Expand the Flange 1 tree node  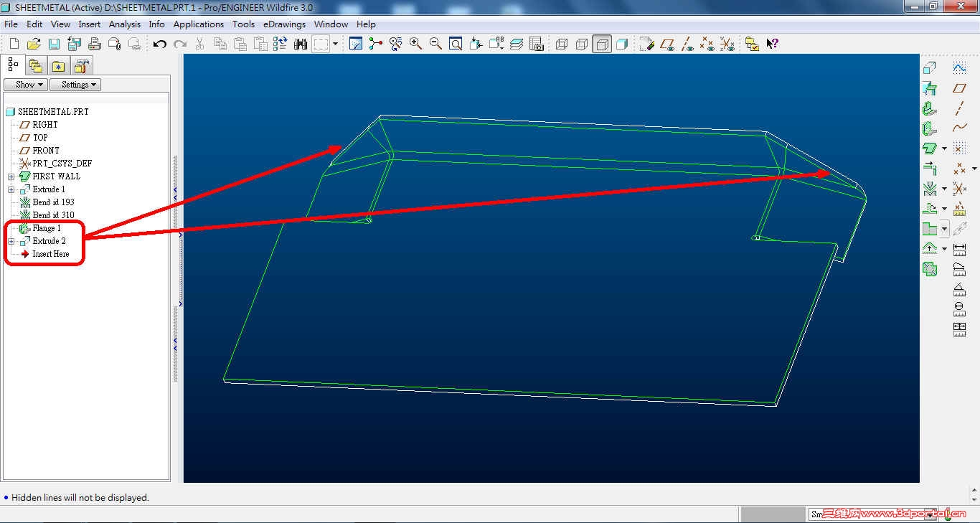click(11, 227)
